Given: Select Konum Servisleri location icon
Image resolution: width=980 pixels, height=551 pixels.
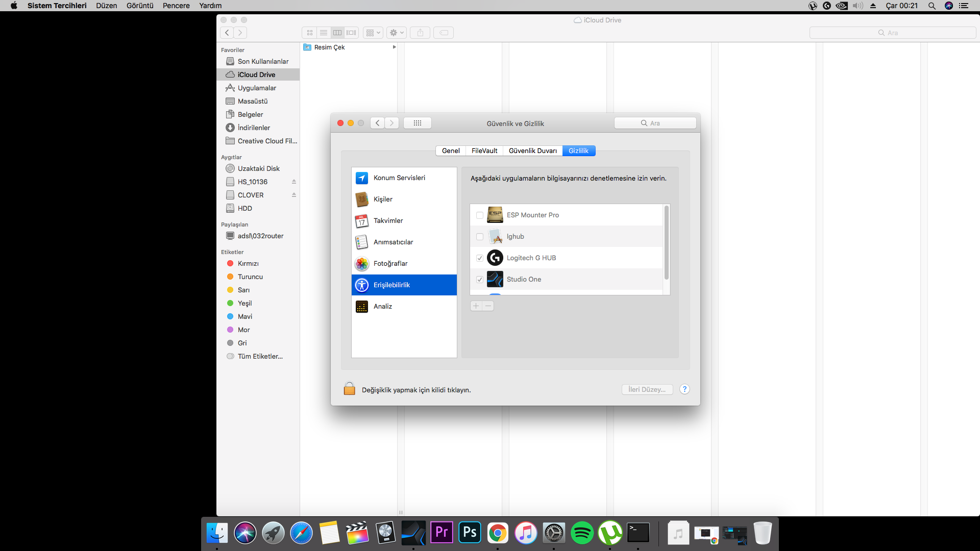Looking at the screenshot, I should point(362,178).
